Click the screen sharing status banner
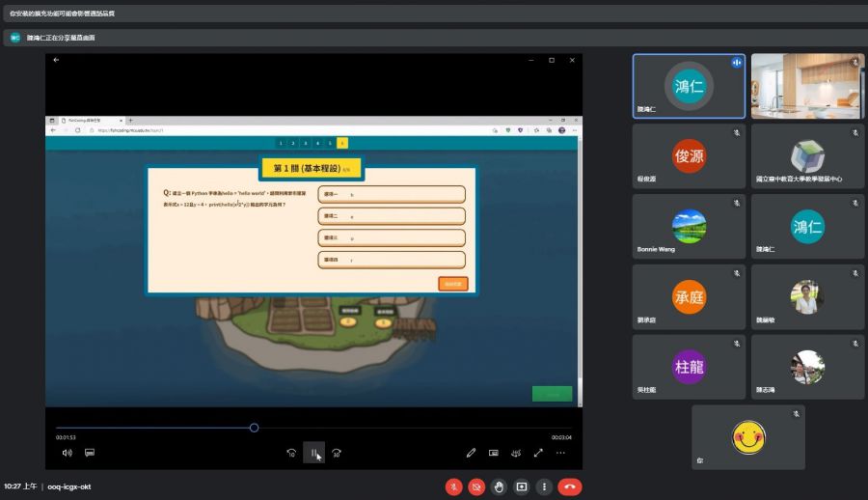Viewport: 868px width, 500px height. pos(436,38)
